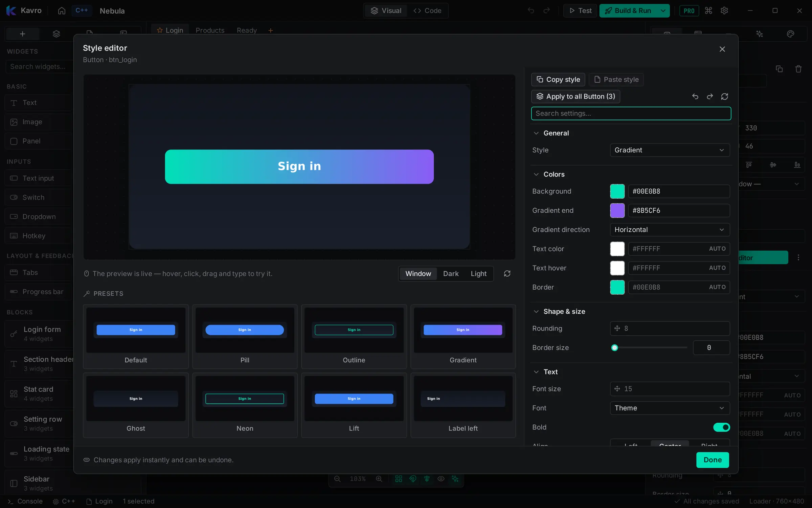Open the Ready tab
Screen dimensions: 812x508
click(247, 30)
